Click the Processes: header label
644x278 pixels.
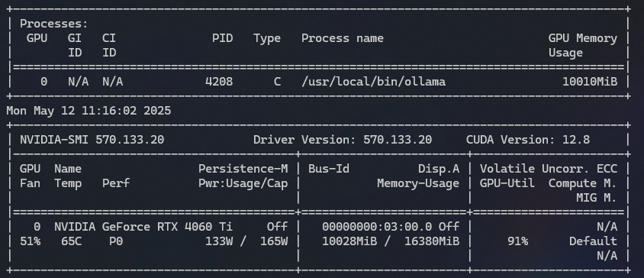pos(54,24)
